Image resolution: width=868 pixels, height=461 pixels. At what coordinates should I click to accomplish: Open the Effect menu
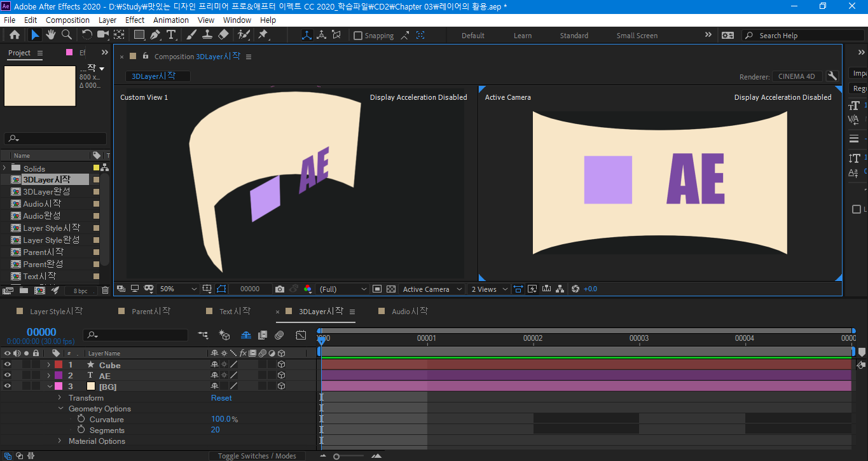(135, 20)
